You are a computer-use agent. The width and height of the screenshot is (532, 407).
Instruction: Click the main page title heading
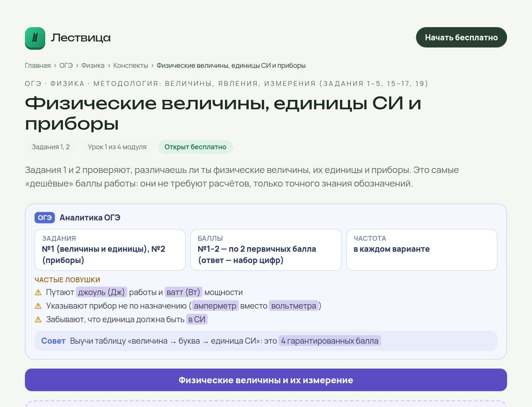[223, 113]
